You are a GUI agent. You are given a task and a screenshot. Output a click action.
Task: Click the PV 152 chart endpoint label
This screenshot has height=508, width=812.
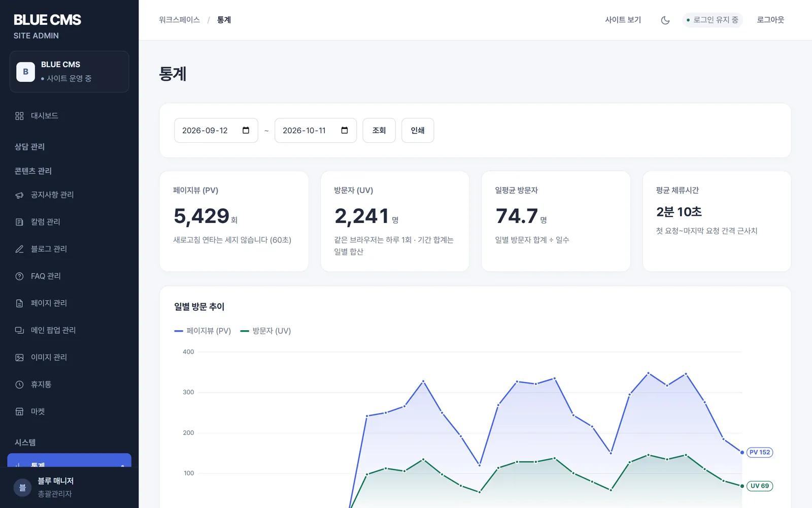(x=760, y=452)
